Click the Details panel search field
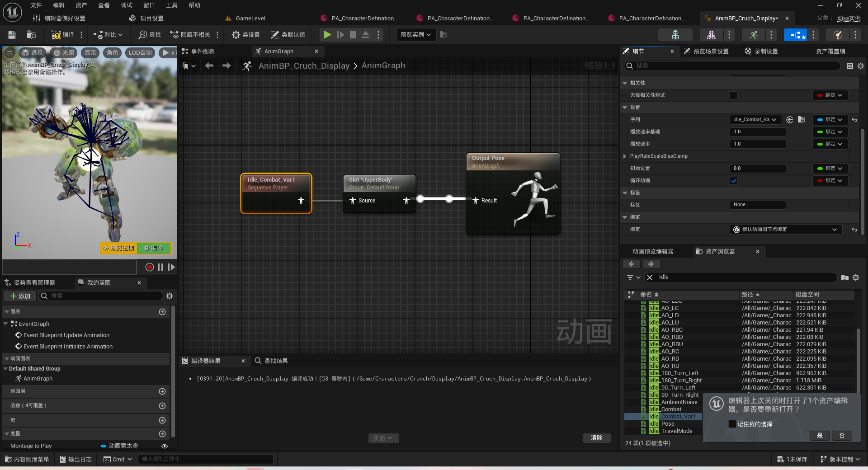868x470 pixels. coord(732,66)
